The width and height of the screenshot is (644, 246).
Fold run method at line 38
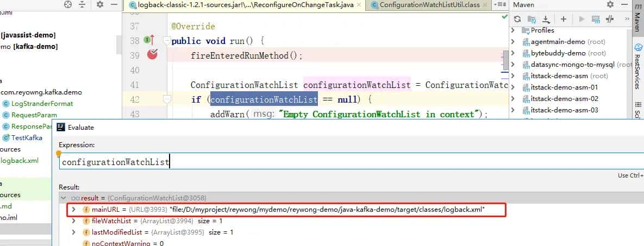click(x=166, y=41)
